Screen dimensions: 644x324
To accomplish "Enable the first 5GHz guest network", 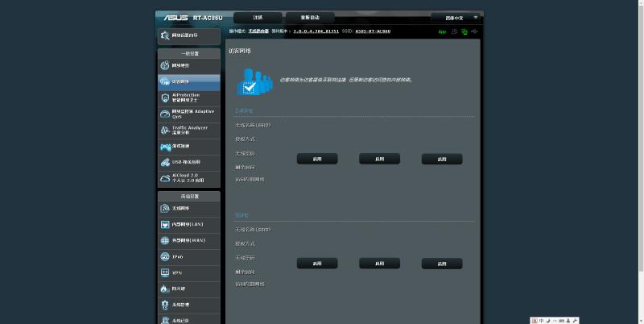I will coord(317,263).
